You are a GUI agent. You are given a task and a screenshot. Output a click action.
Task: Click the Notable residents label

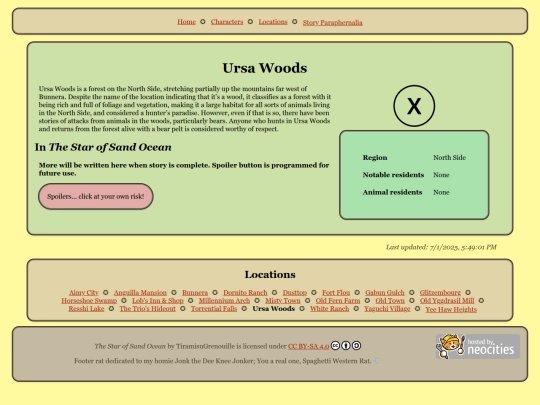click(x=393, y=175)
